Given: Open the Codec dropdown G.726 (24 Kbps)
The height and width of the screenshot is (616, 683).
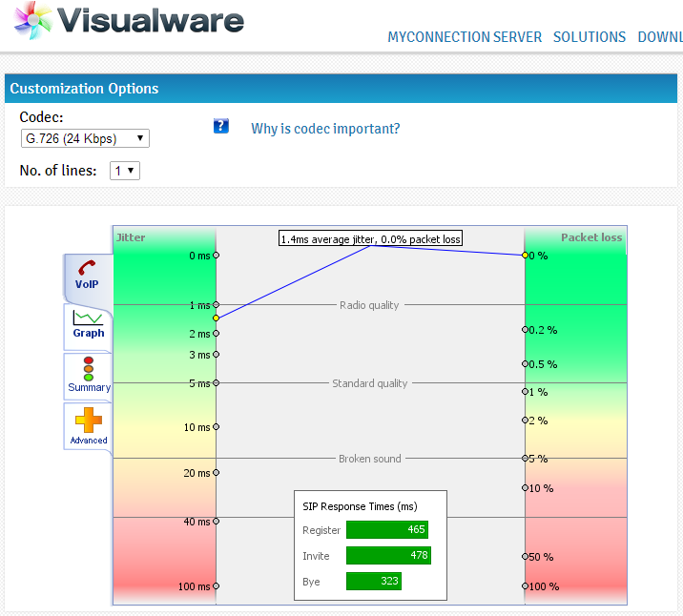Looking at the screenshot, I should 85,138.
